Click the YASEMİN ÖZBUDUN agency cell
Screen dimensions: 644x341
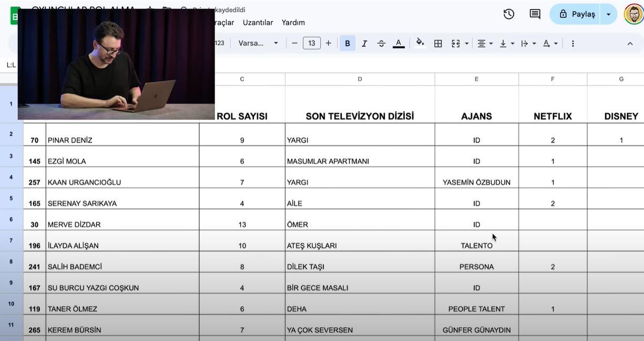[x=477, y=177]
